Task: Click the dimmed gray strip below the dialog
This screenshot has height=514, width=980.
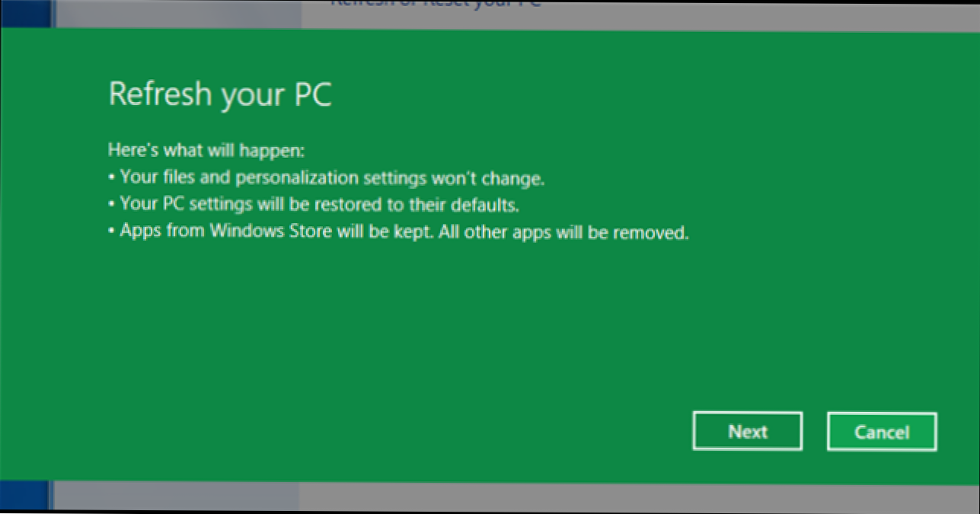Action: click(x=609, y=496)
